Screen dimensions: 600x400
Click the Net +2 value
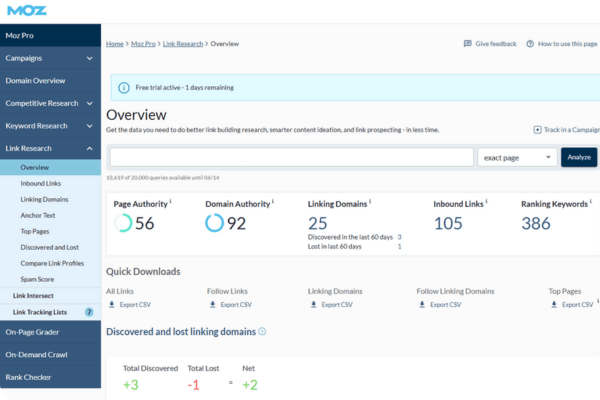(x=250, y=385)
